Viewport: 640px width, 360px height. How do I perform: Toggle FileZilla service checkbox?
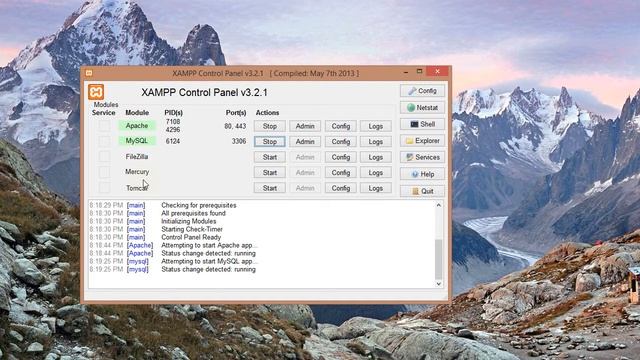(x=104, y=156)
